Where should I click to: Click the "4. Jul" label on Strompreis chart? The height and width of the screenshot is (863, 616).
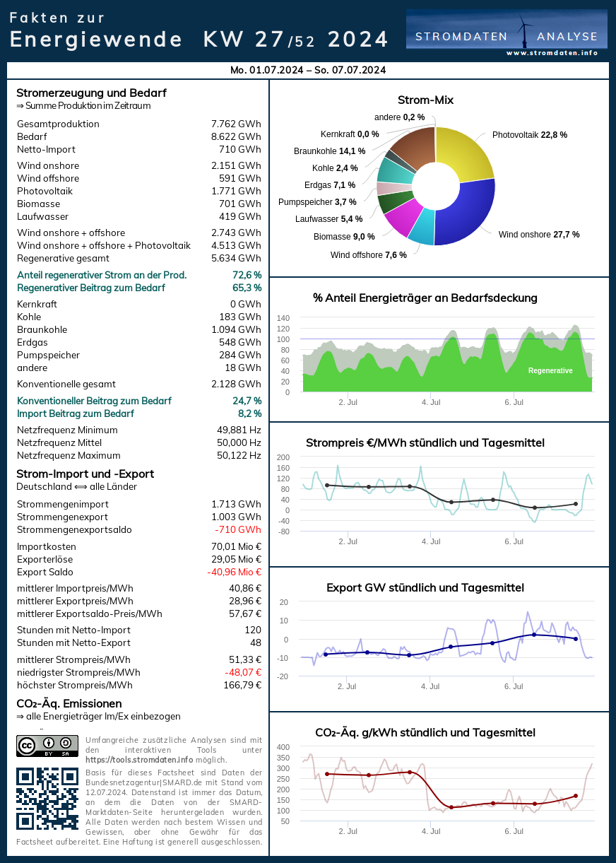tap(431, 541)
